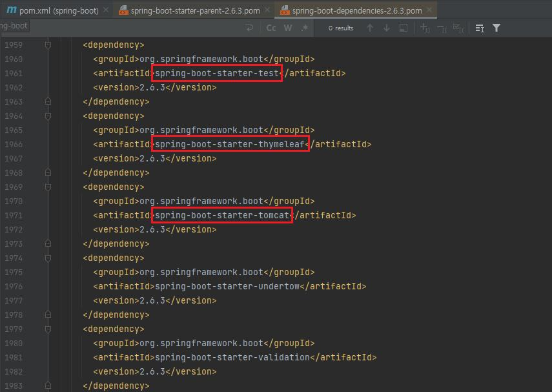The height and width of the screenshot is (392, 552).
Task: Close spring-boot-dependencies-2.6.3.pom tab
Action: coord(429,10)
